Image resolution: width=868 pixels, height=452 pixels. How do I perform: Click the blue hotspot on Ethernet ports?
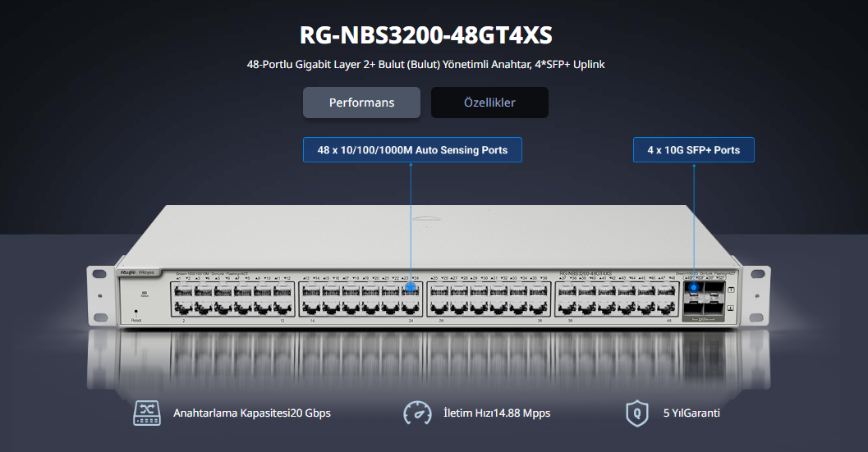[410, 288]
